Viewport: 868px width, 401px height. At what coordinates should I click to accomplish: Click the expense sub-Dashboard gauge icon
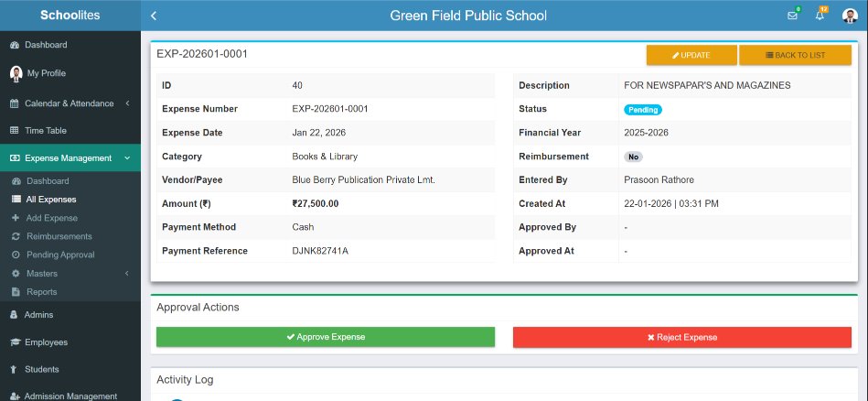coord(16,181)
